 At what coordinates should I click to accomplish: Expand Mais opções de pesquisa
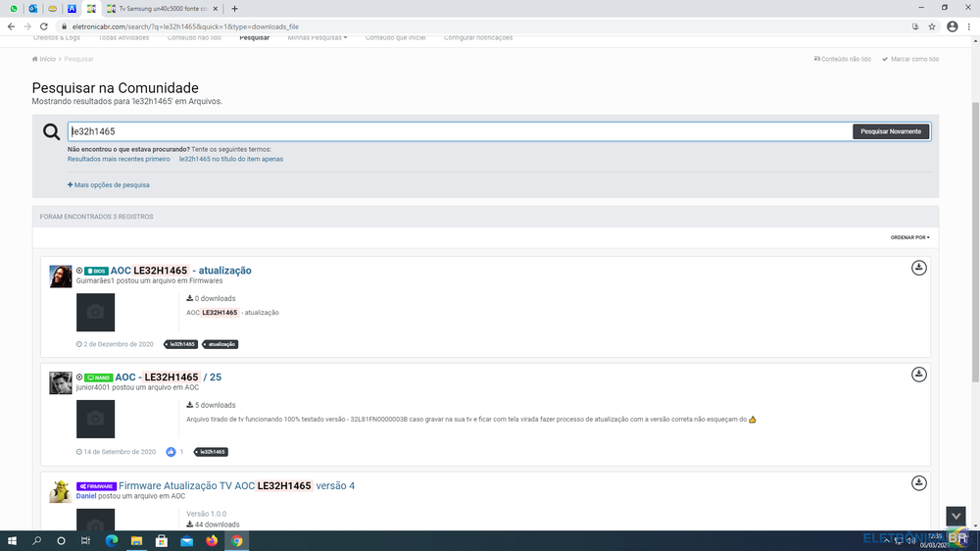point(109,184)
